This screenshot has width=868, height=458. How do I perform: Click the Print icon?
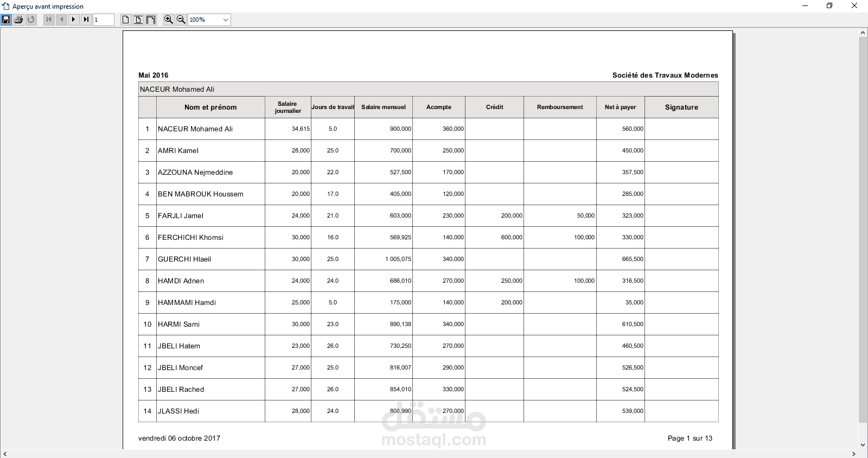[18, 20]
